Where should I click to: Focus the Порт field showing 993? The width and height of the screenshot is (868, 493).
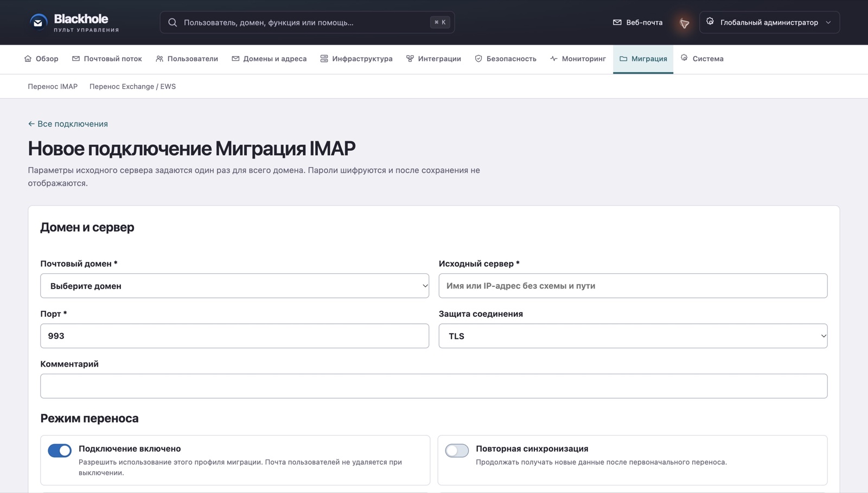(x=234, y=336)
